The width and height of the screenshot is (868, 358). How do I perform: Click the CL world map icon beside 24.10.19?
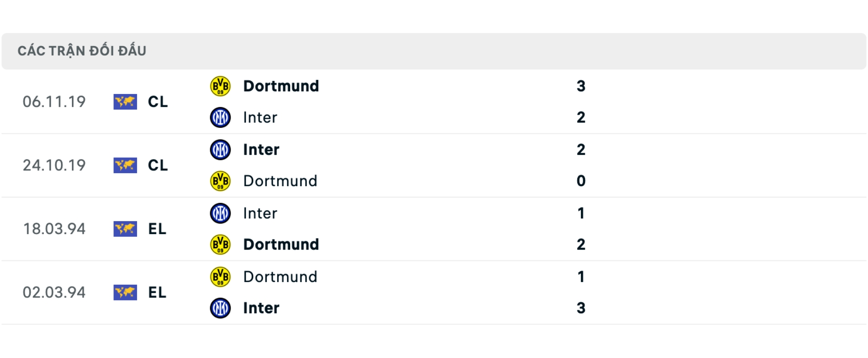[124, 165]
